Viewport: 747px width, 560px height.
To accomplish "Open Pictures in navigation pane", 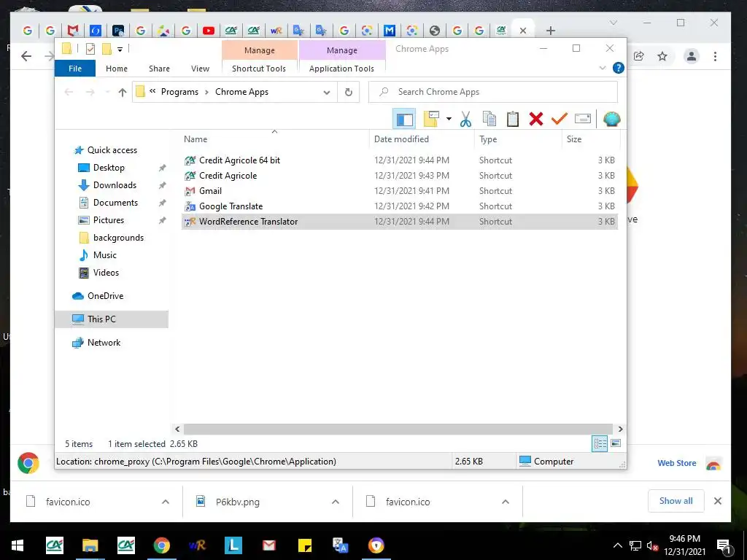I will pos(108,220).
